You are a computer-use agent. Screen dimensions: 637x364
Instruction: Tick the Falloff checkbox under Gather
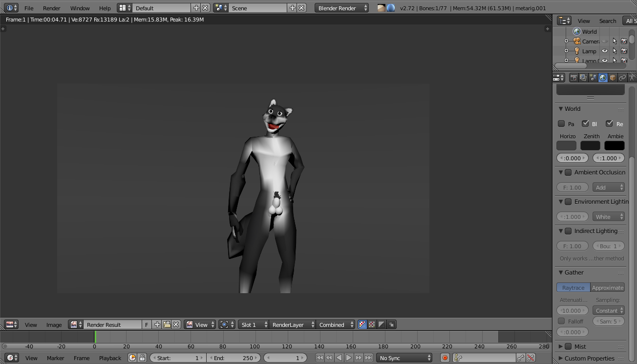(x=562, y=321)
